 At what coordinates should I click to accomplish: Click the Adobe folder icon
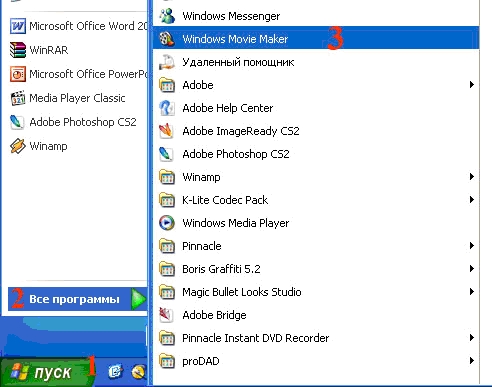click(x=167, y=85)
